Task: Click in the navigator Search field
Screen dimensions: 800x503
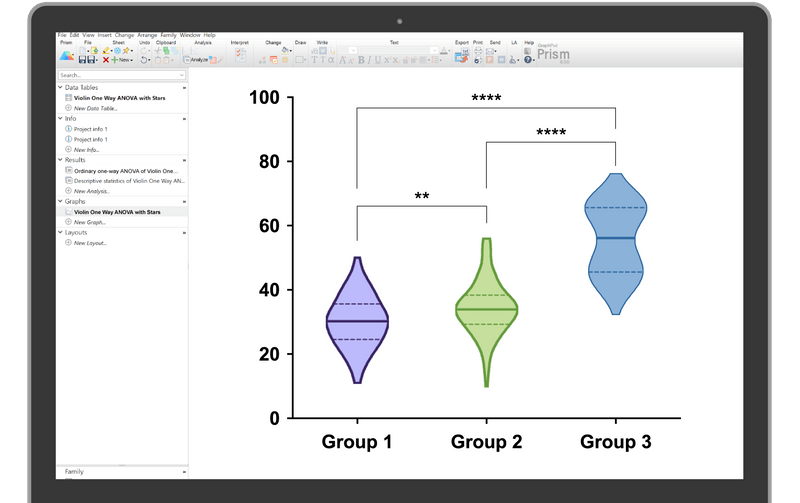Action: coord(115,75)
